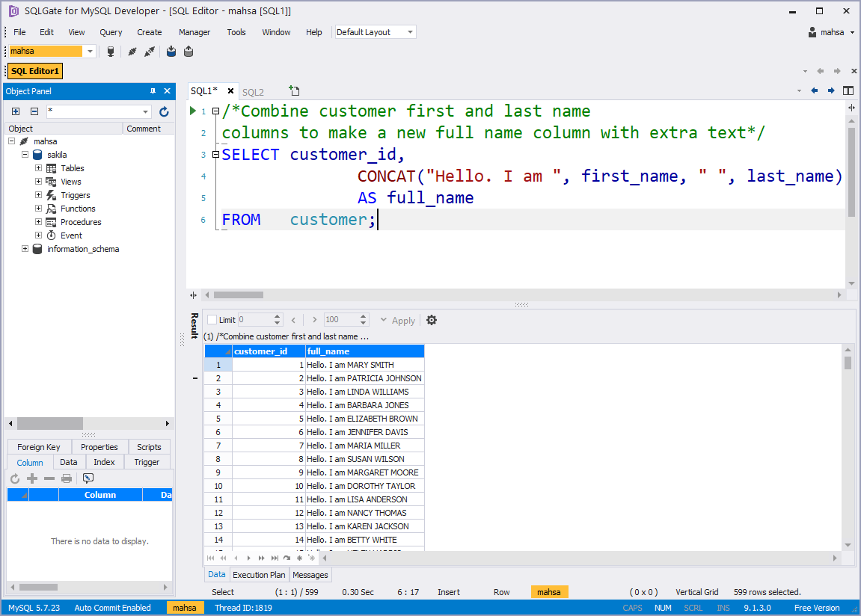The height and width of the screenshot is (616, 861).
Task: Switch to the Execution Plan tab
Action: [x=258, y=574]
